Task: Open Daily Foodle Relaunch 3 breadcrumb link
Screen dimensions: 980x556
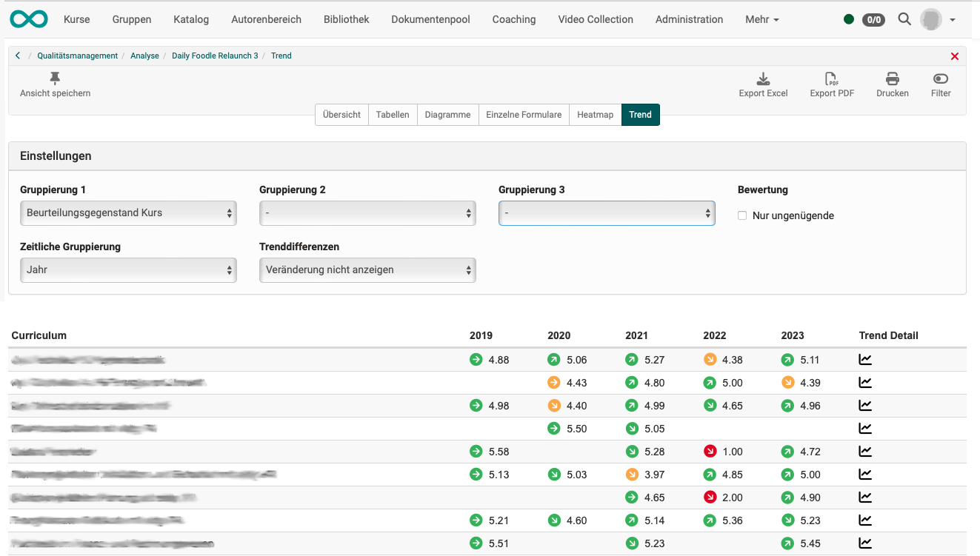Action: coord(215,56)
